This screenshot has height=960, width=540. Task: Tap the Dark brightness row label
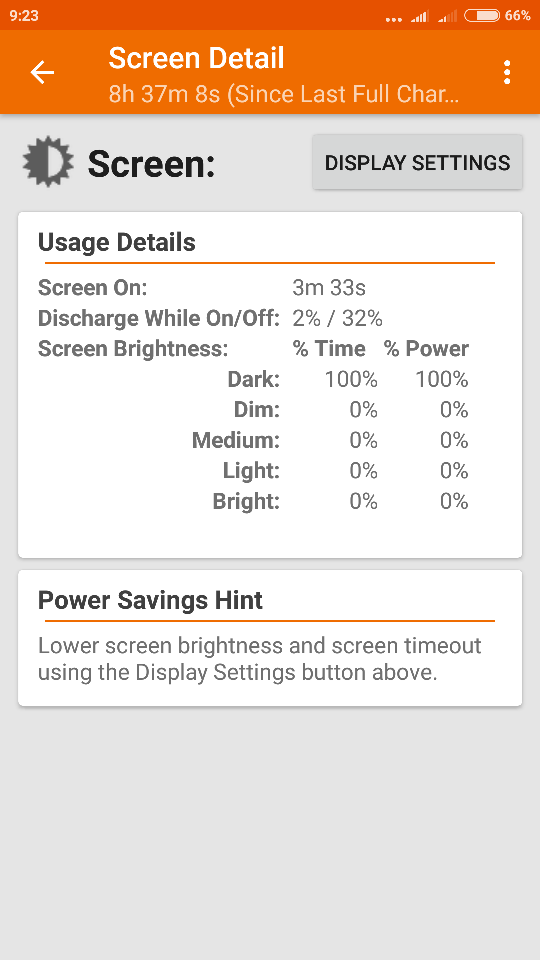point(253,380)
